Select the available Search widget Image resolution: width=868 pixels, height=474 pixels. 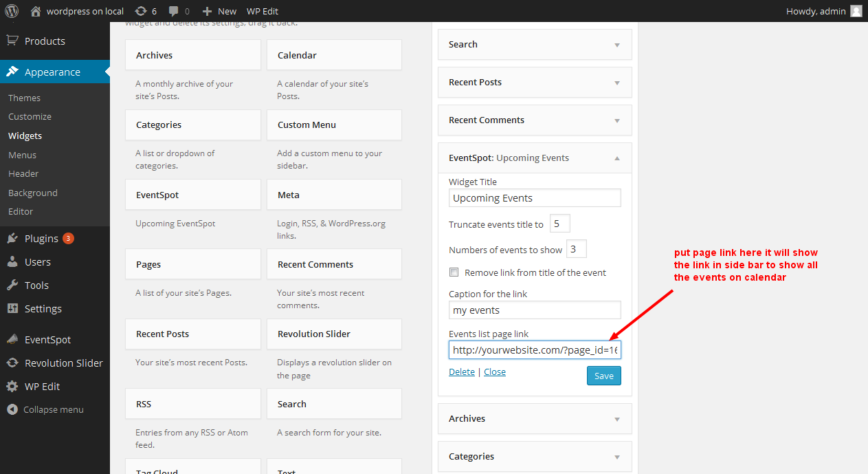[x=334, y=404]
